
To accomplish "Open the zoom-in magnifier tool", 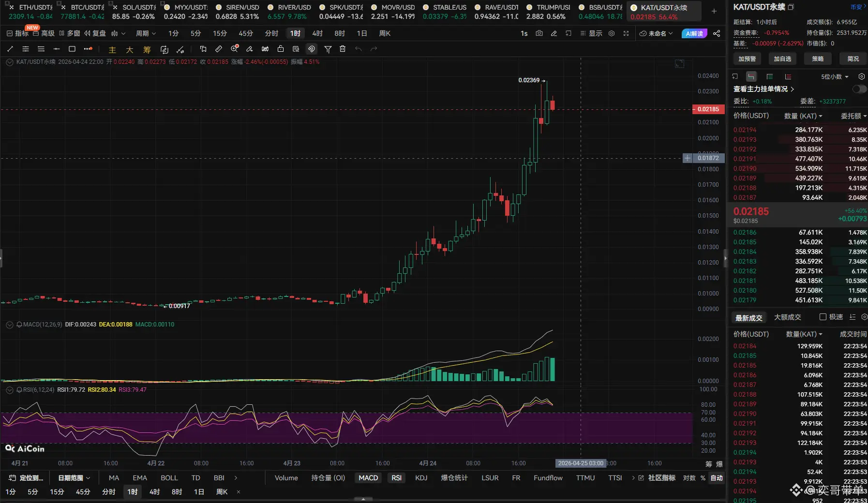I will (235, 49).
